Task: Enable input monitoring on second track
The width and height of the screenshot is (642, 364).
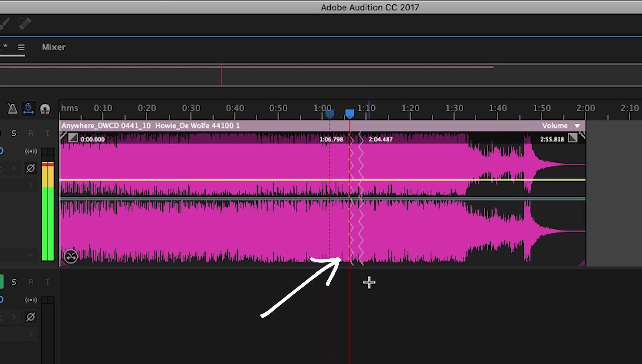Action: pos(48,282)
